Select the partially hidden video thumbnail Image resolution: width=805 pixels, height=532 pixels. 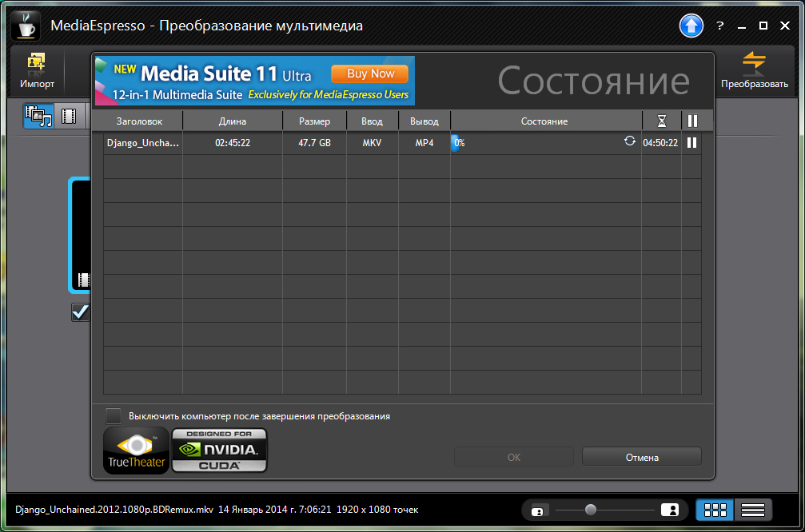coord(80,235)
